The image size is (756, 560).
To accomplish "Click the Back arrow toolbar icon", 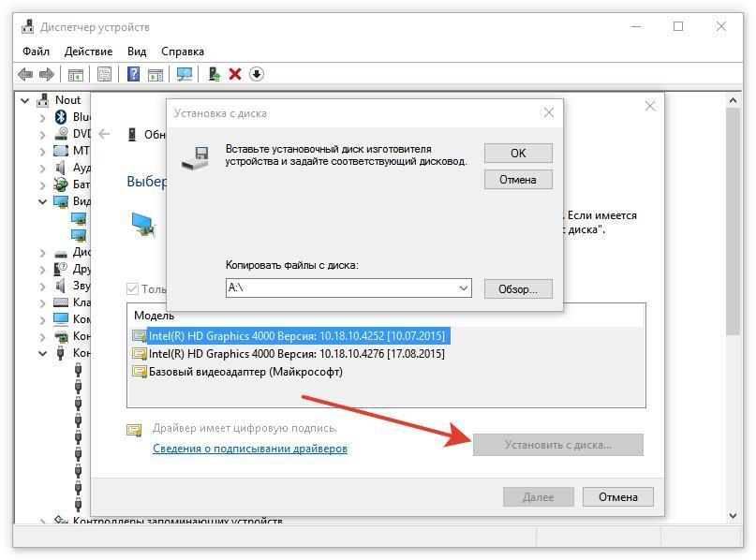I will pyautogui.click(x=25, y=74).
